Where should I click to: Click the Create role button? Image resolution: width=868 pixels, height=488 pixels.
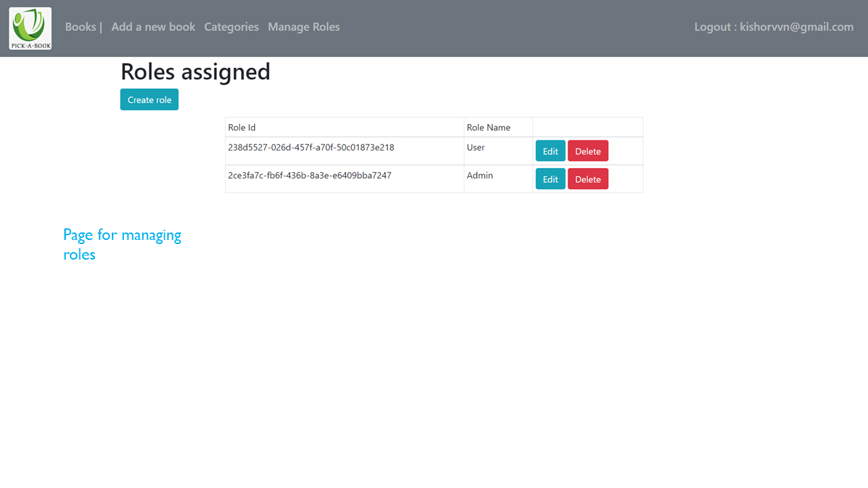149,100
